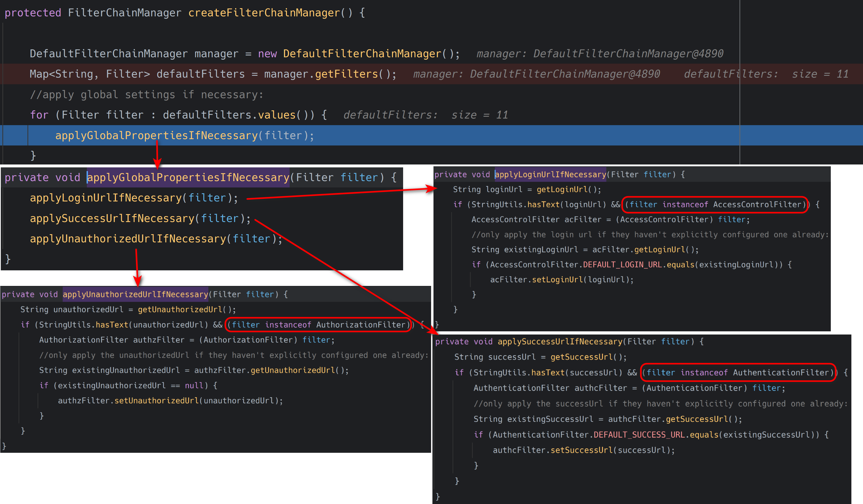Click existingUnauthorizedUrl in its String declaration
The image size is (863, 504).
pyautogui.click(x=126, y=370)
